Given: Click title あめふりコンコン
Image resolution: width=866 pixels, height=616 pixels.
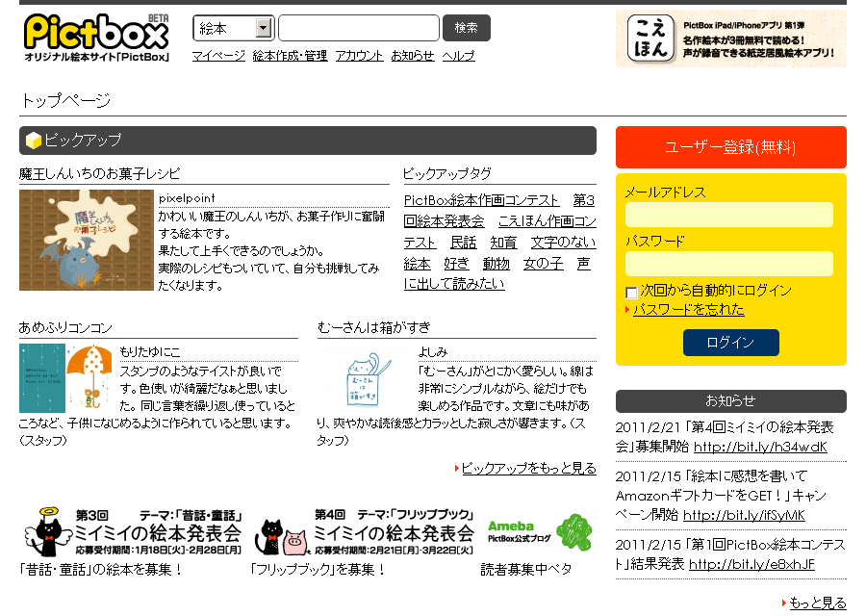Looking at the screenshot, I should pos(65,327).
